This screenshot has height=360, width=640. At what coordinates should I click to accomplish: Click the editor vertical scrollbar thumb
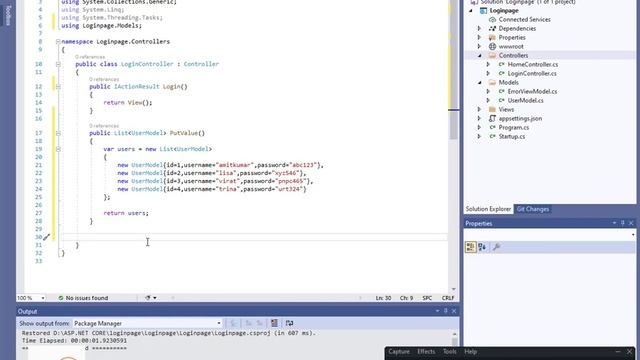[x=453, y=125]
